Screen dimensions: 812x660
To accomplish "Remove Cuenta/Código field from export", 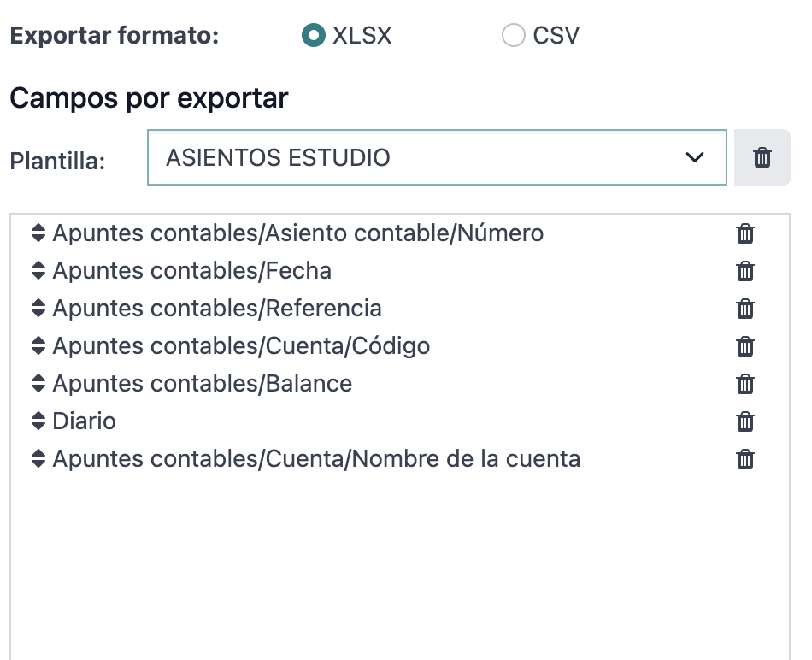I will coord(744,346).
